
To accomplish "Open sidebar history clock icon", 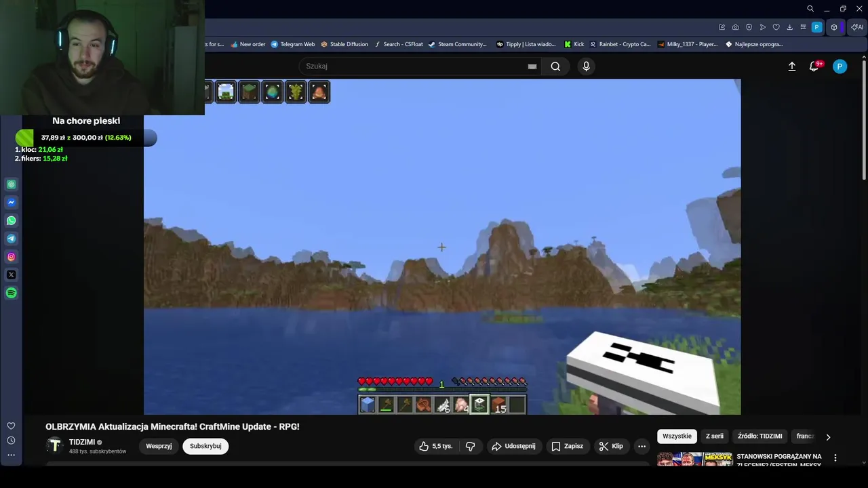I will coord(11,441).
